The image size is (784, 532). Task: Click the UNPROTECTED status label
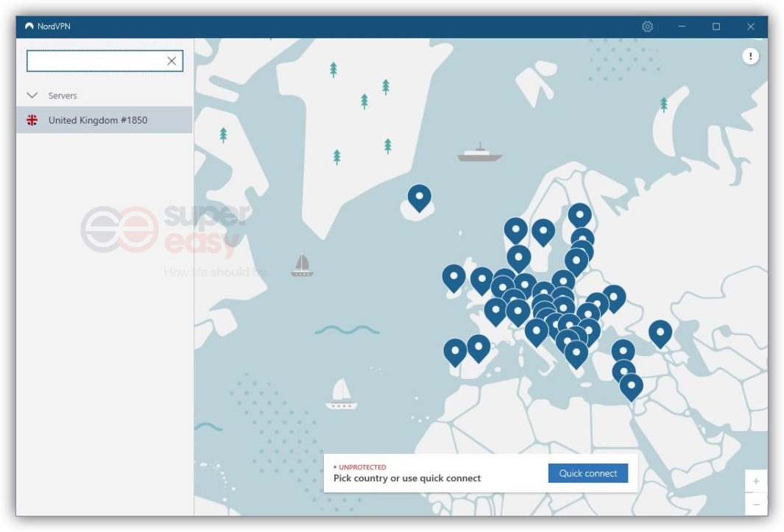(x=362, y=467)
